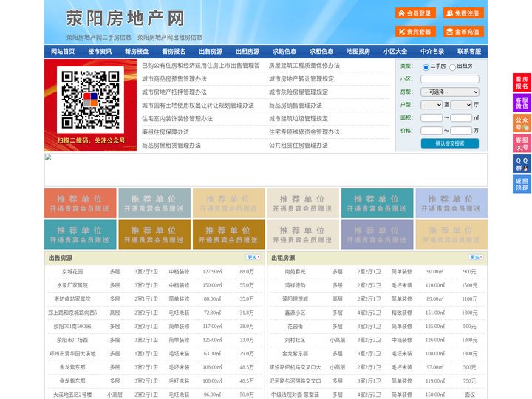Click the 荥阳房地产网 site logo title
Viewport: 532px width, 399px height.
[x=125, y=18]
